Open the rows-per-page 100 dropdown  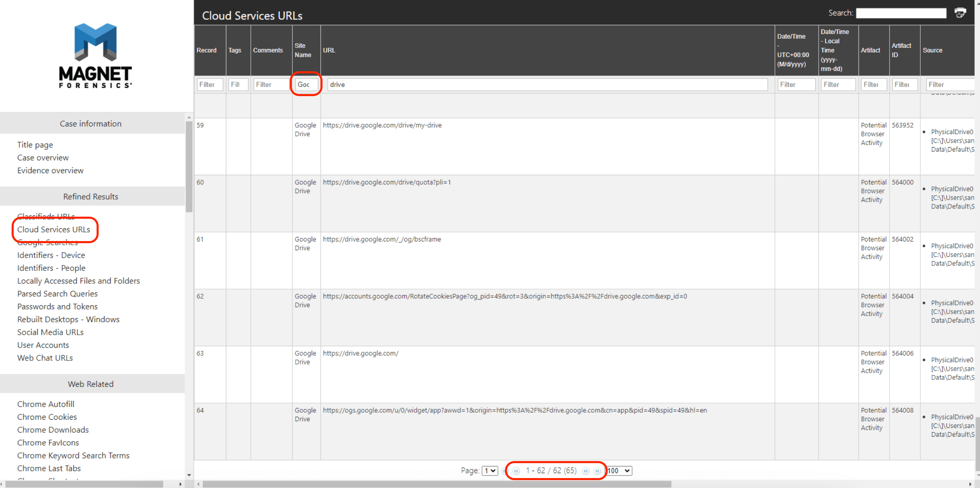click(x=619, y=471)
